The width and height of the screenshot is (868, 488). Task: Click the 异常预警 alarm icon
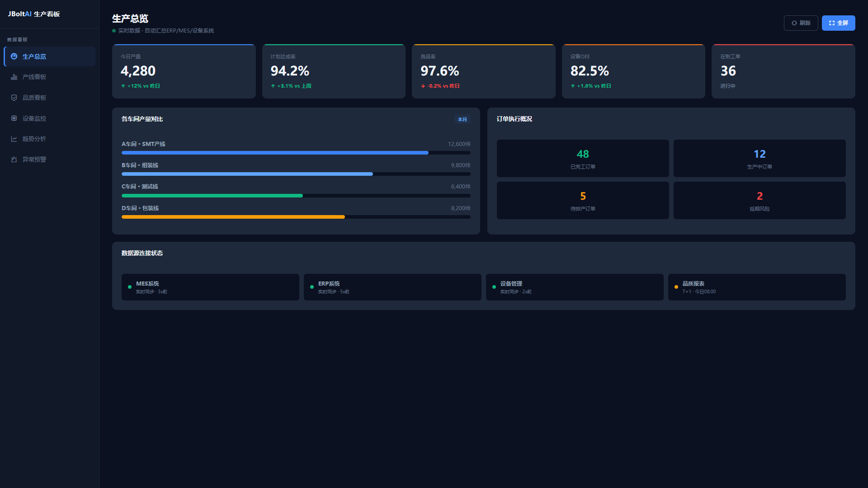click(x=14, y=160)
